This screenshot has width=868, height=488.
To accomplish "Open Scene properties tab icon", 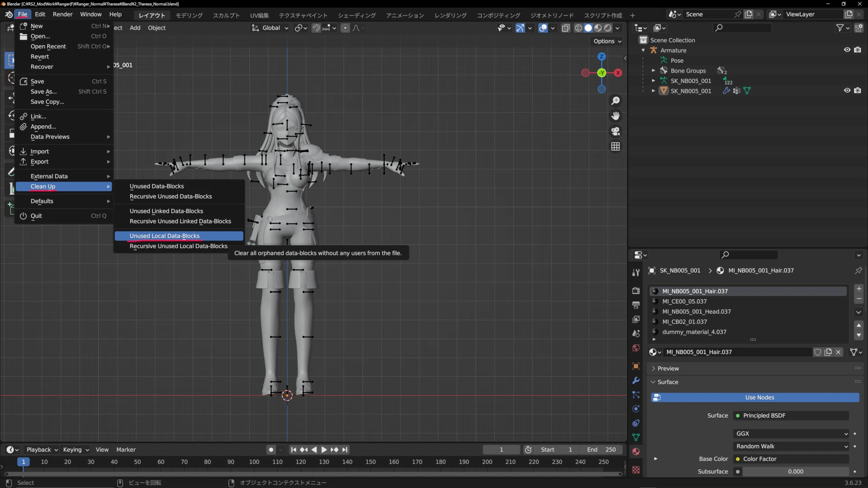I will tap(636, 333).
